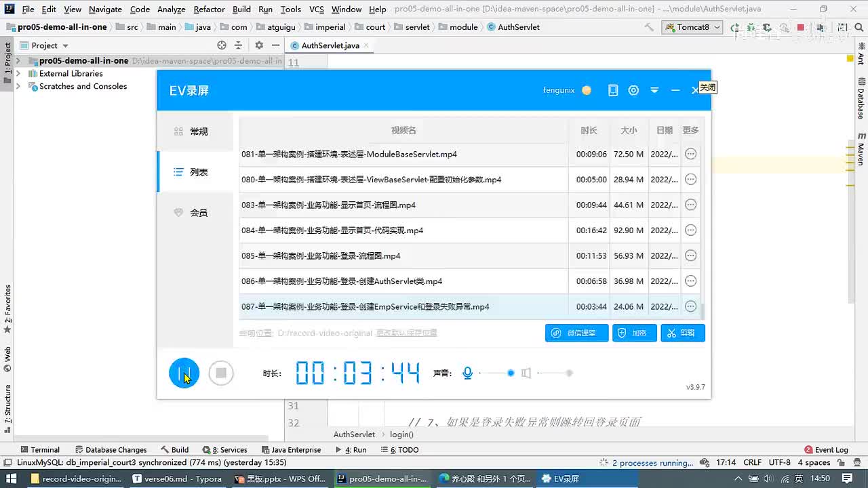868x488 pixels.
Task: Hide the Project panel with minus icon
Action: click(275, 45)
